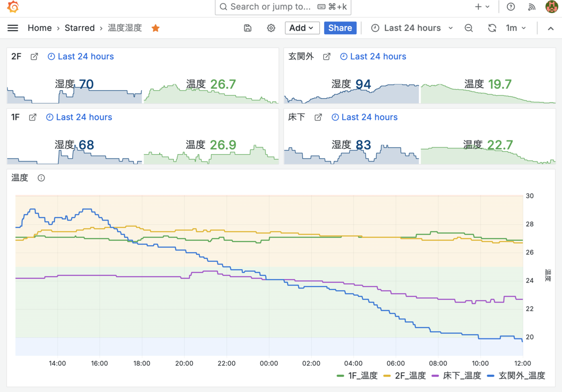Open dashboard settings gear icon

(271, 28)
